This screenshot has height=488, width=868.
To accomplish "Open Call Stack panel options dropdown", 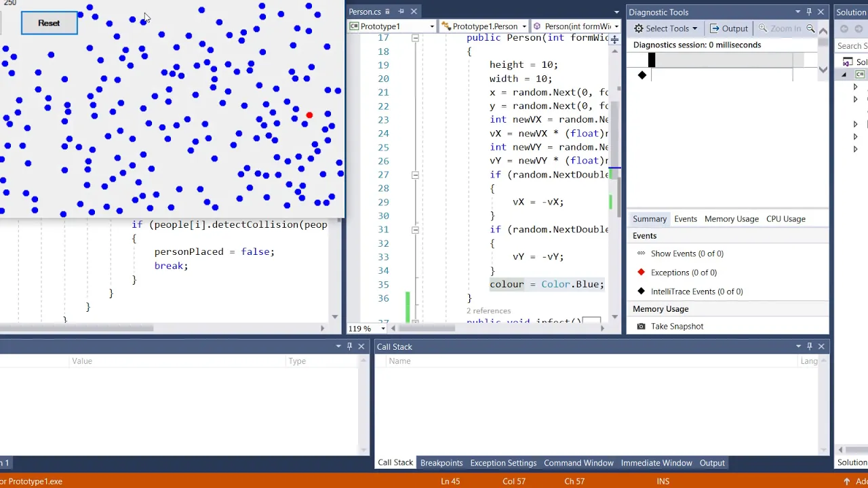I will click(798, 346).
